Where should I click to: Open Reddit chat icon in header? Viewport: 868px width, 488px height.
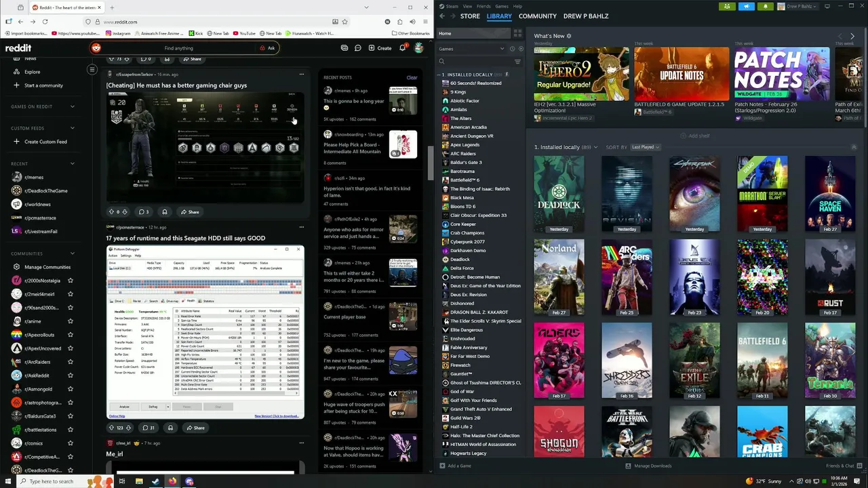(357, 48)
